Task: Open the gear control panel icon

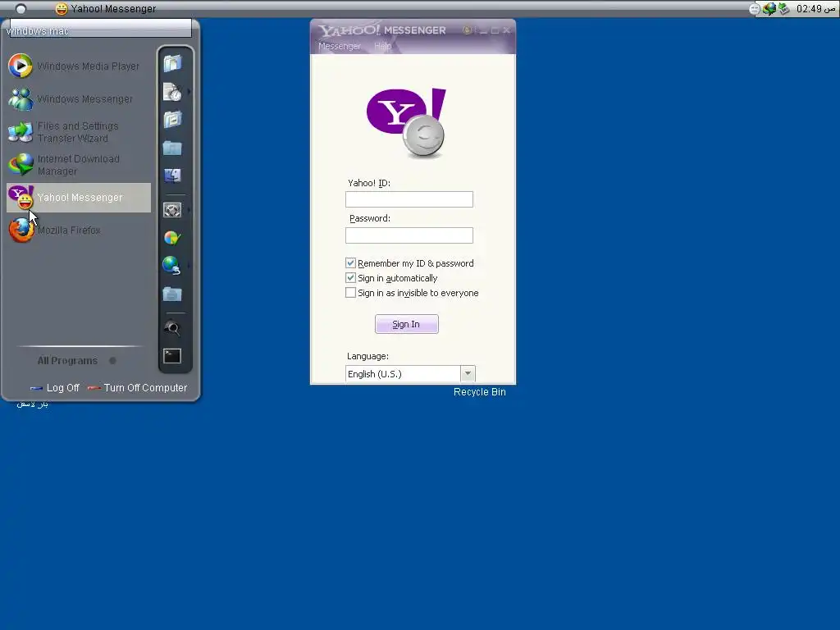Action: click(x=172, y=210)
